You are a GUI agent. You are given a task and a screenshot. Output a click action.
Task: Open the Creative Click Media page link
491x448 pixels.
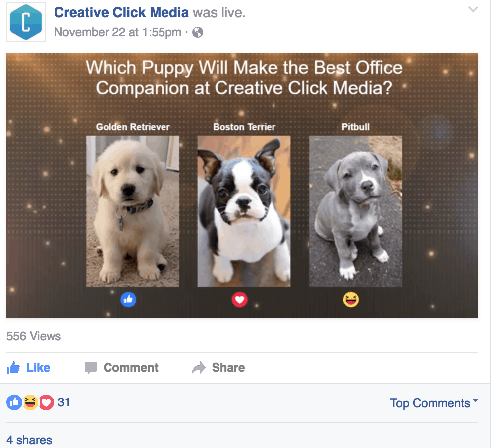point(121,12)
